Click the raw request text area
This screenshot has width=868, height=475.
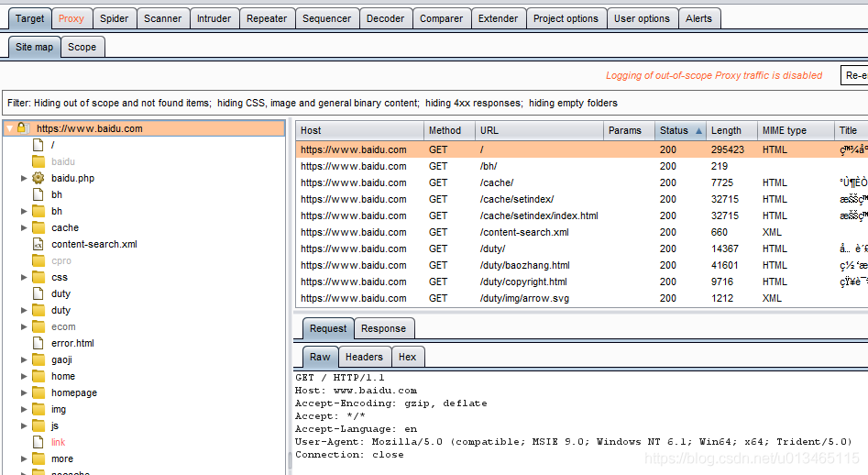click(x=580, y=423)
